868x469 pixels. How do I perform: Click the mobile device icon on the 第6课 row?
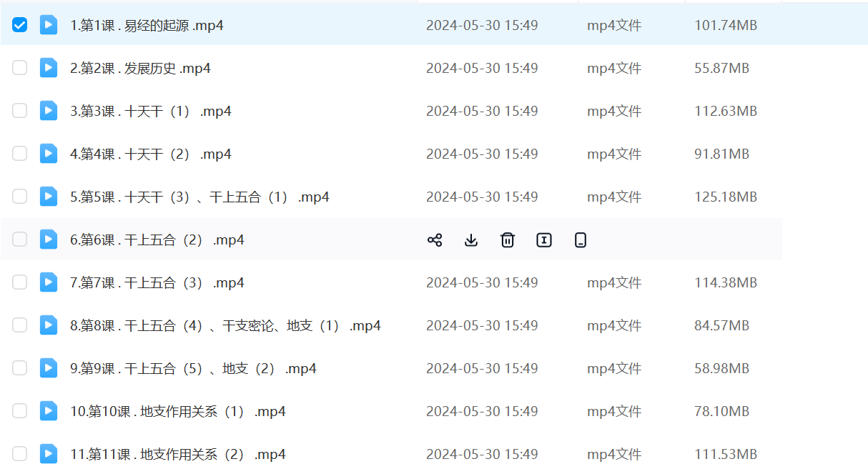(x=581, y=240)
